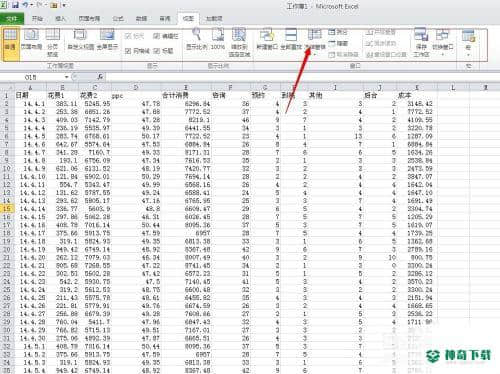Open the File (文件) tab
Screen dimensions: 500x374
12,18
